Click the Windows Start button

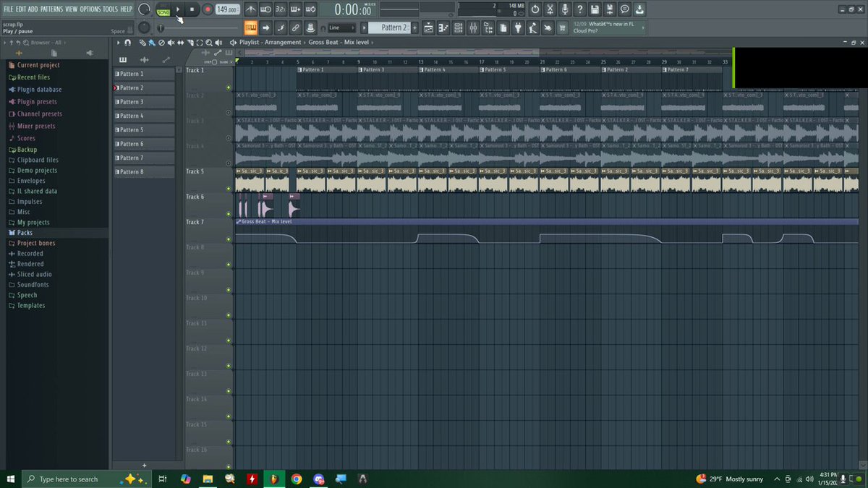click(10, 479)
